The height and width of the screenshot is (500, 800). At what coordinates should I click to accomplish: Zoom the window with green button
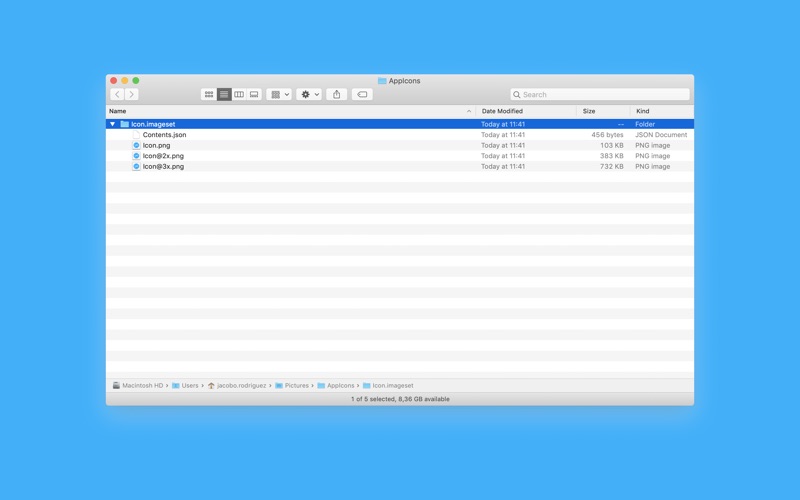point(136,81)
